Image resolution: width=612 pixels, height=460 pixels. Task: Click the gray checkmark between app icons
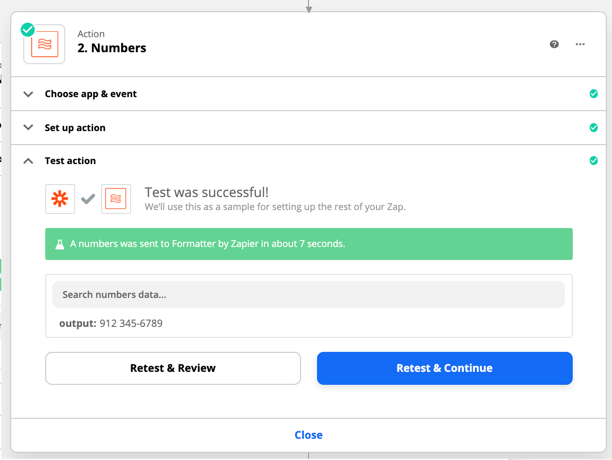(88, 199)
